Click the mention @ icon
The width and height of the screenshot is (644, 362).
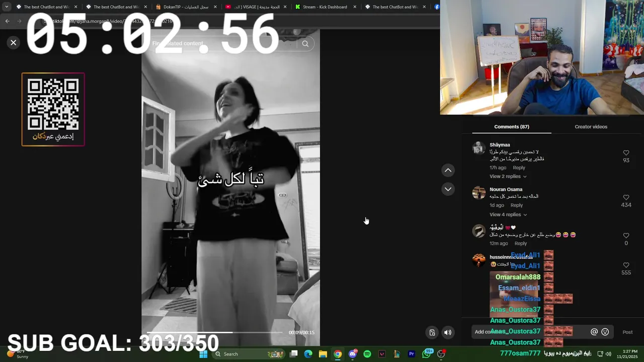(x=594, y=332)
